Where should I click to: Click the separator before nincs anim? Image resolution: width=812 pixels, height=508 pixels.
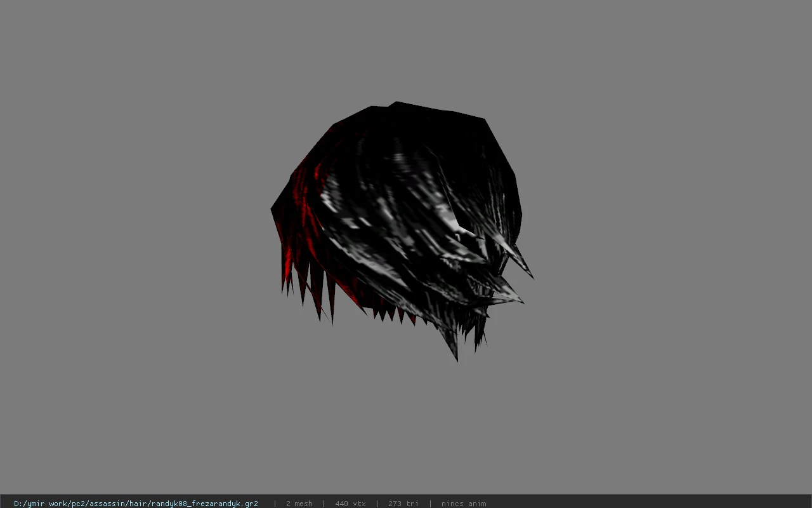click(430, 504)
